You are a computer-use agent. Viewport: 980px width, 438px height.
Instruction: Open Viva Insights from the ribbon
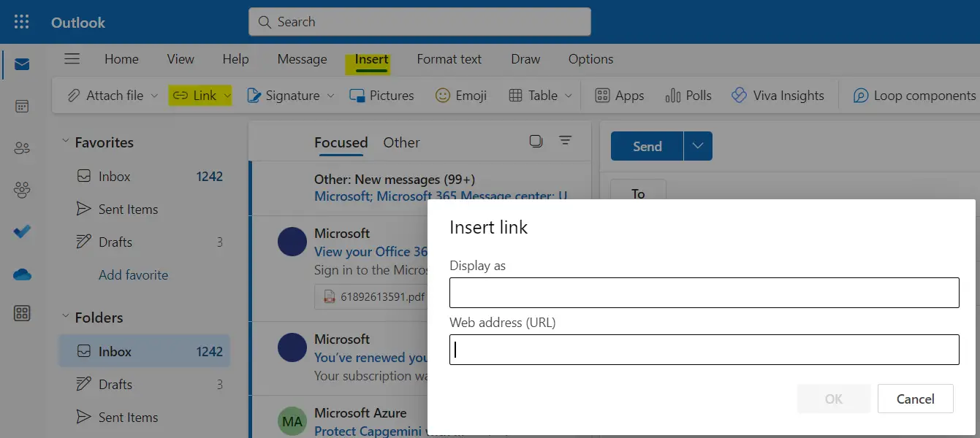(x=778, y=96)
